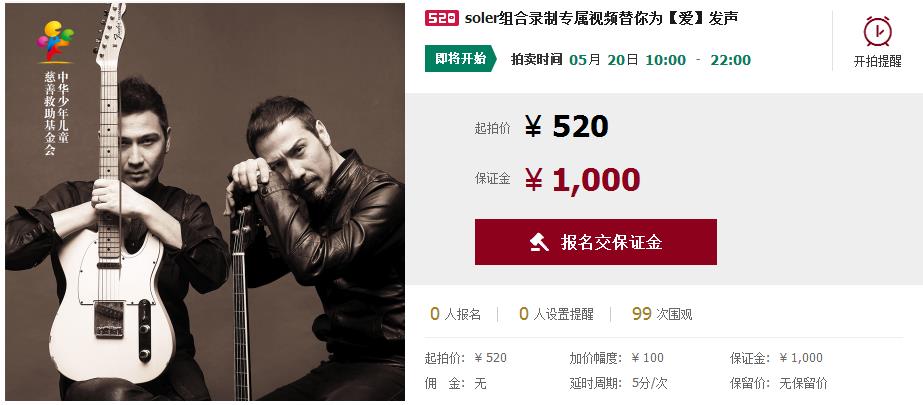Click the gavel icon on bid button

(x=539, y=242)
